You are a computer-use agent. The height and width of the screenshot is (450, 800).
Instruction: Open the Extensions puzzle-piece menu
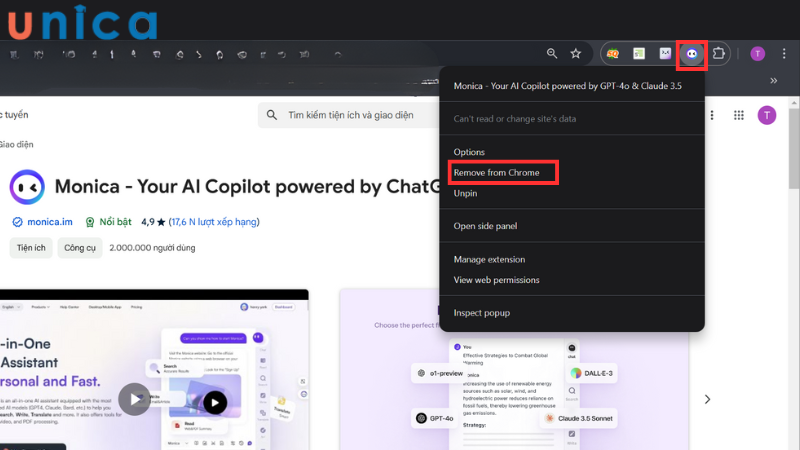pos(718,54)
